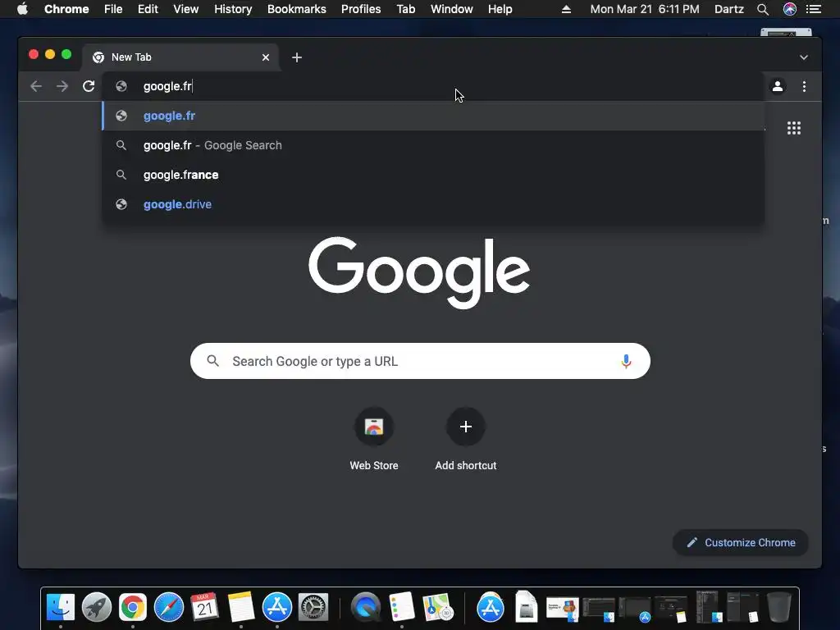The image size is (840, 630).
Task: Open the History menu
Action: point(233,9)
